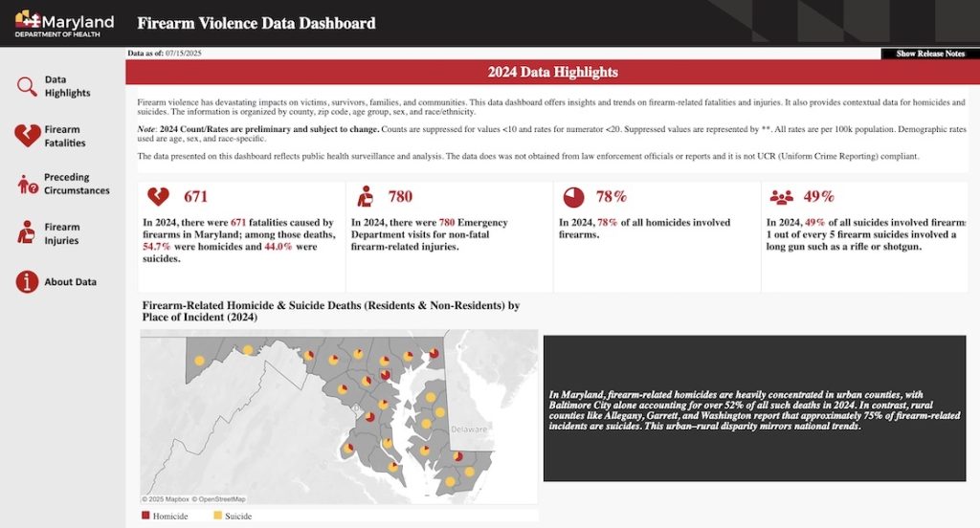Click the Firearm Injuries injured person icon
The height and width of the screenshot is (528, 980).
26,231
